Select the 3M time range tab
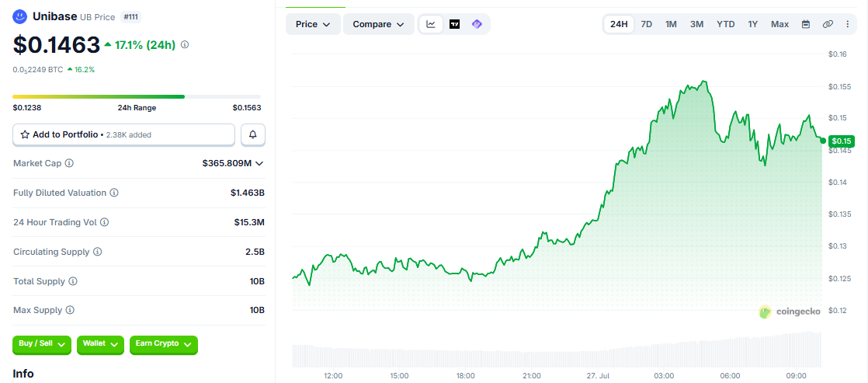The image size is (868, 383). (696, 24)
